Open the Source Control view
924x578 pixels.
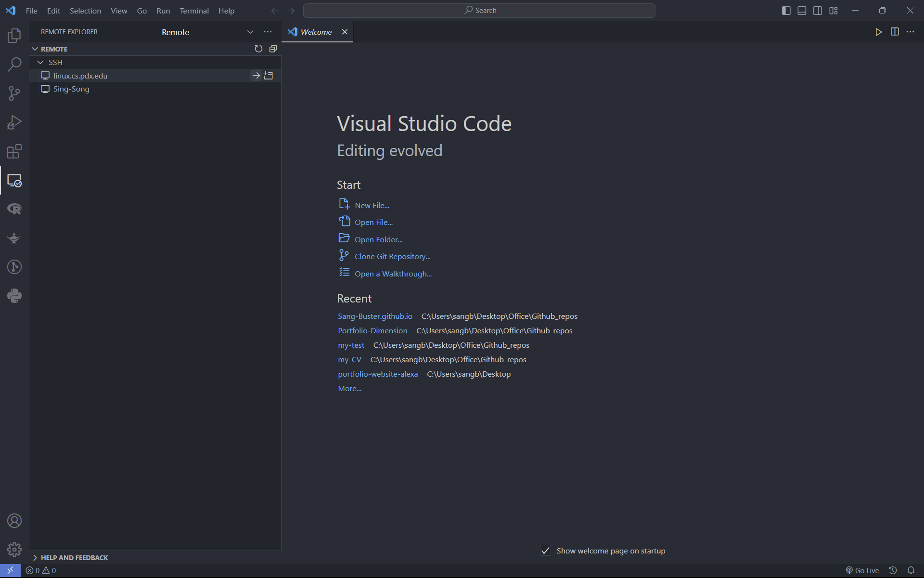(14, 93)
